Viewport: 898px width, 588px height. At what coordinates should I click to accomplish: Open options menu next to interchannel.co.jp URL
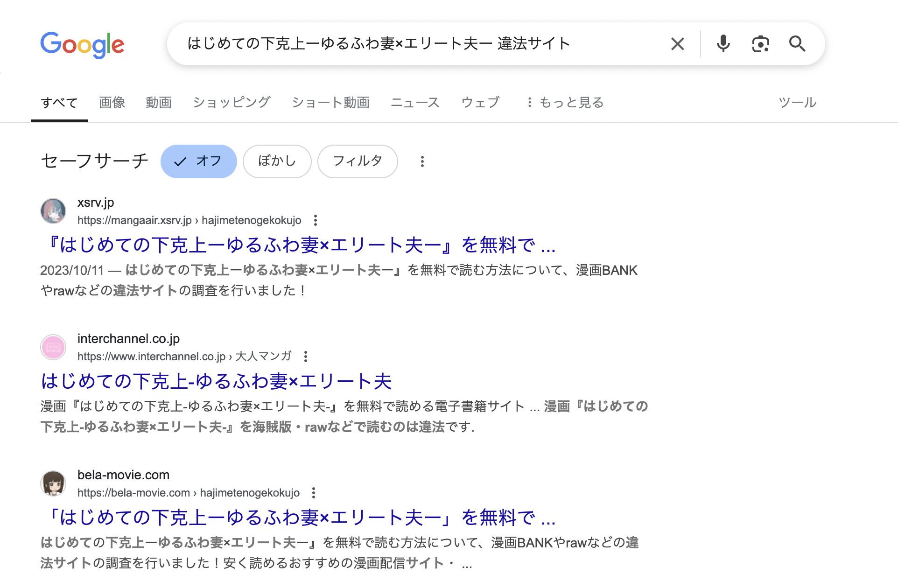307,356
